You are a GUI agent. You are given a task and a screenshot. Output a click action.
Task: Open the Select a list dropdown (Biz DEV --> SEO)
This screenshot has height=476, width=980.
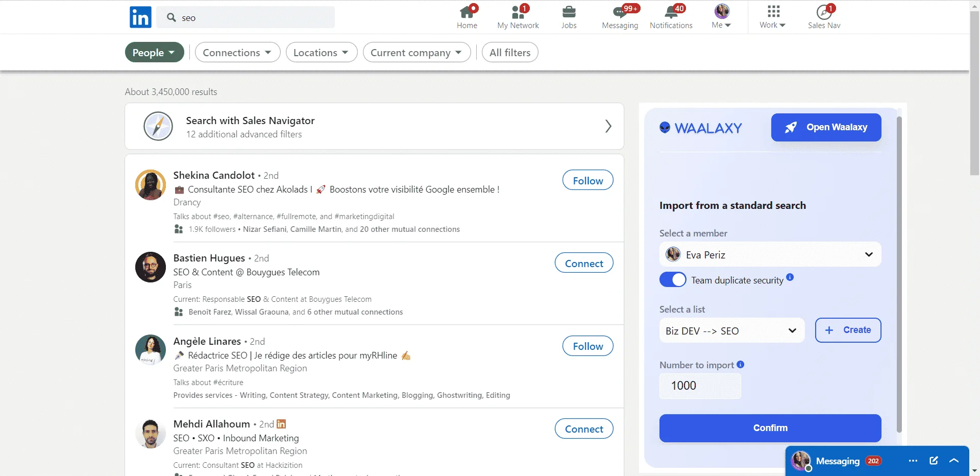click(x=732, y=330)
